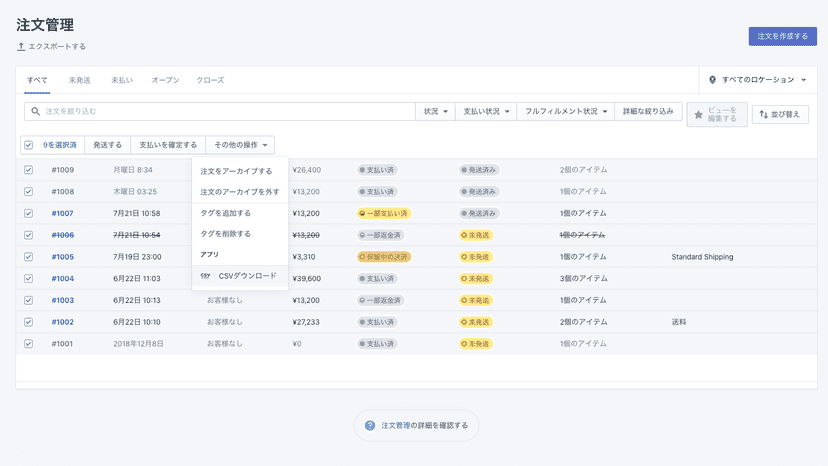The width and height of the screenshot is (828, 466).
Task: Click the ビューを編集する button
Action: (x=717, y=115)
